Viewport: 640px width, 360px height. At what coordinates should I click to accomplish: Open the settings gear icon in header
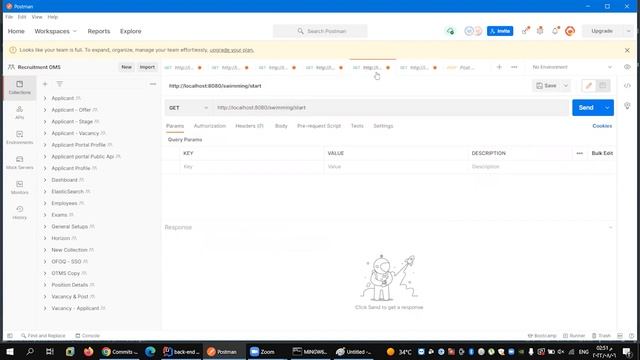coord(540,31)
